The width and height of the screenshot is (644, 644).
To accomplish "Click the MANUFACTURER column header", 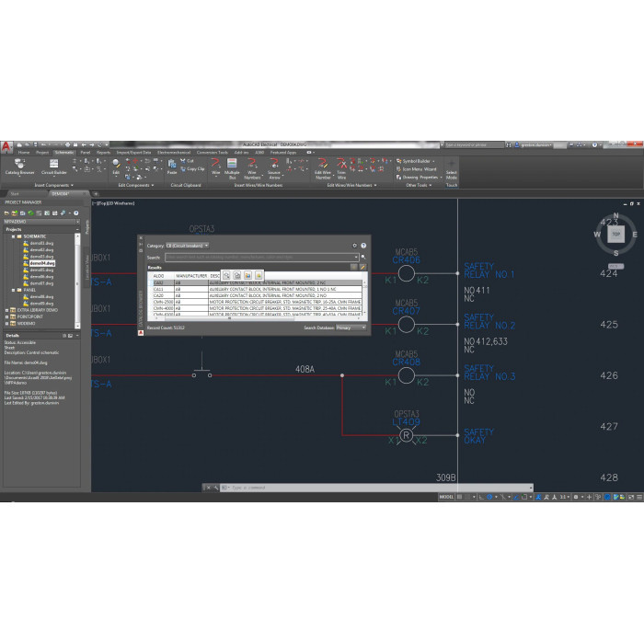I will coord(191,276).
